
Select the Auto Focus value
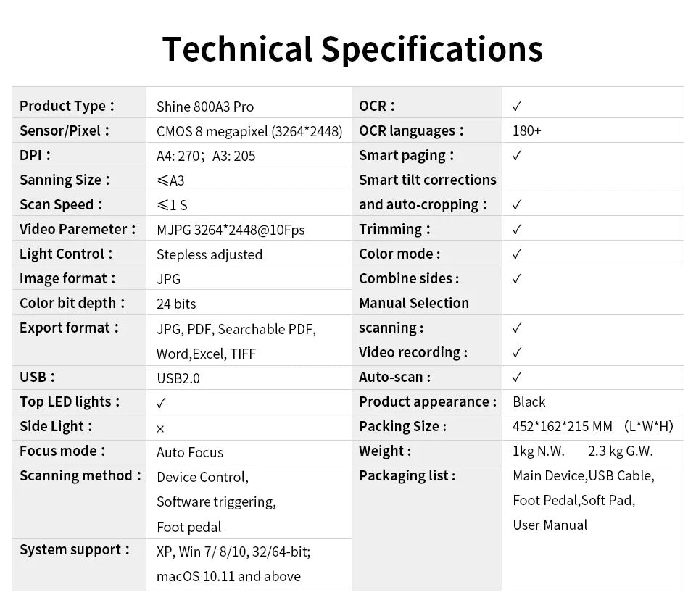click(190, 452)
